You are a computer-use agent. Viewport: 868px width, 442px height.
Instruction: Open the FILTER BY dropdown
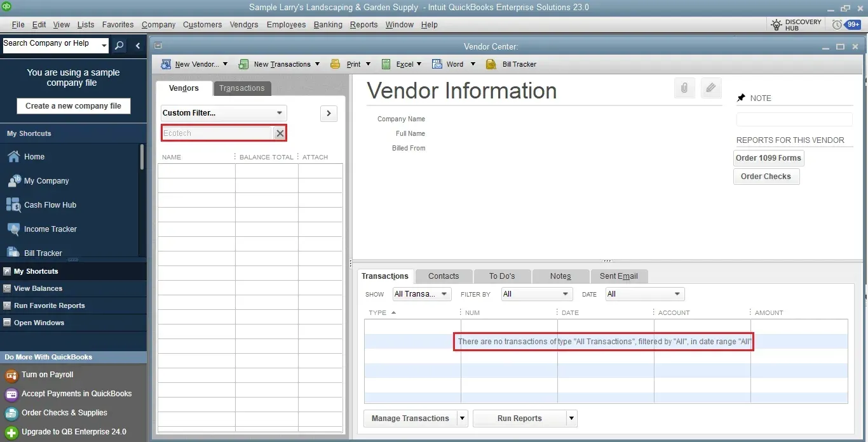click(536, 294)
